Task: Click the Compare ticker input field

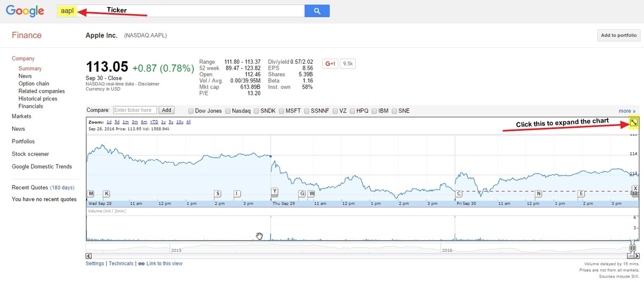Action: (135, 110)
